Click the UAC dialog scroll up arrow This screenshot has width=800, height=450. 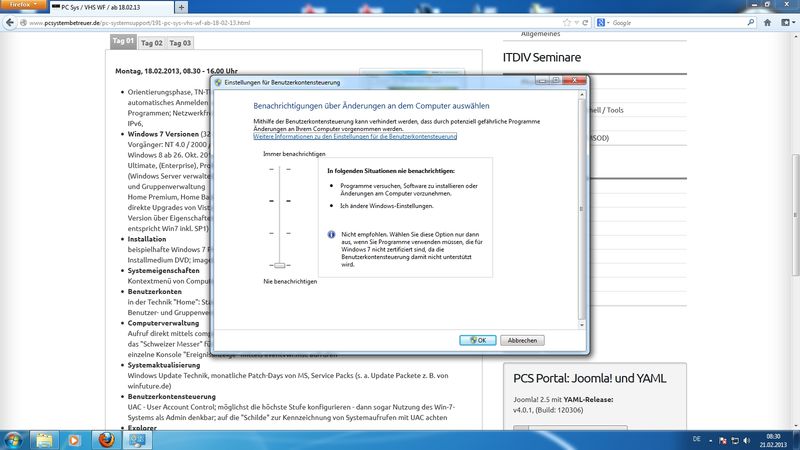pos(582,95)
